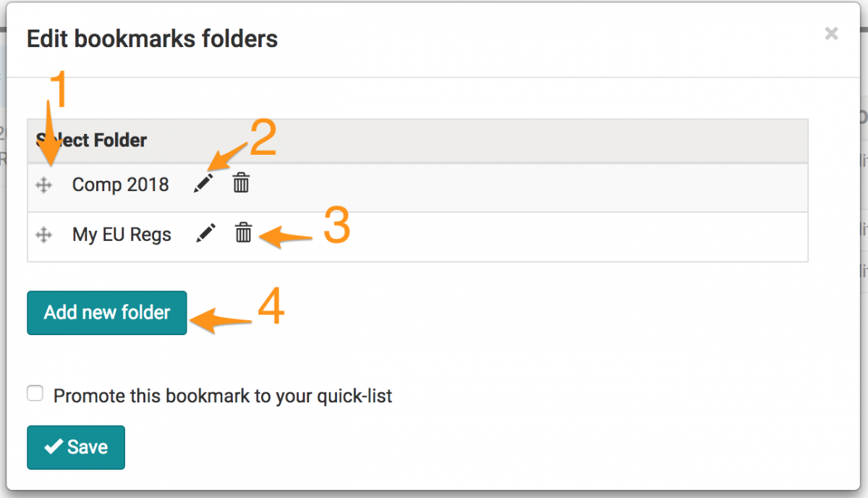Click the Promote this bookmark label text
Screen dimensions: 868x498
(223, 396)
